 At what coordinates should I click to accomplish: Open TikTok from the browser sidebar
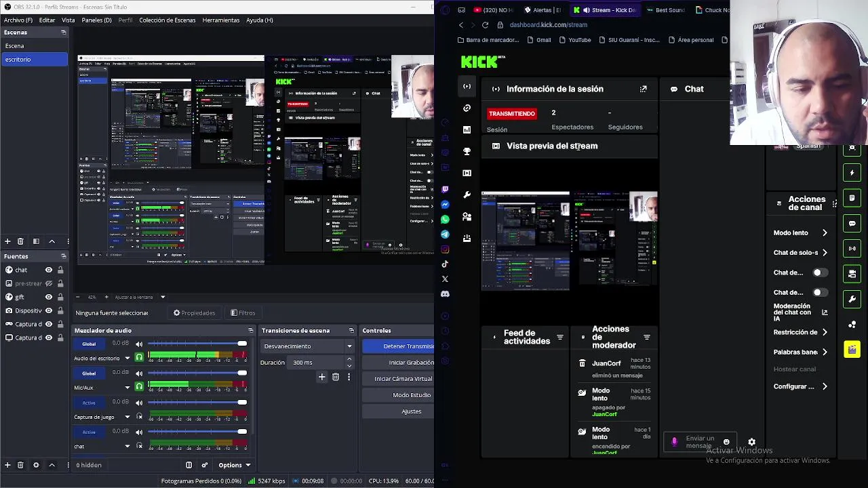pyautogui.click(x=445, y=264)
